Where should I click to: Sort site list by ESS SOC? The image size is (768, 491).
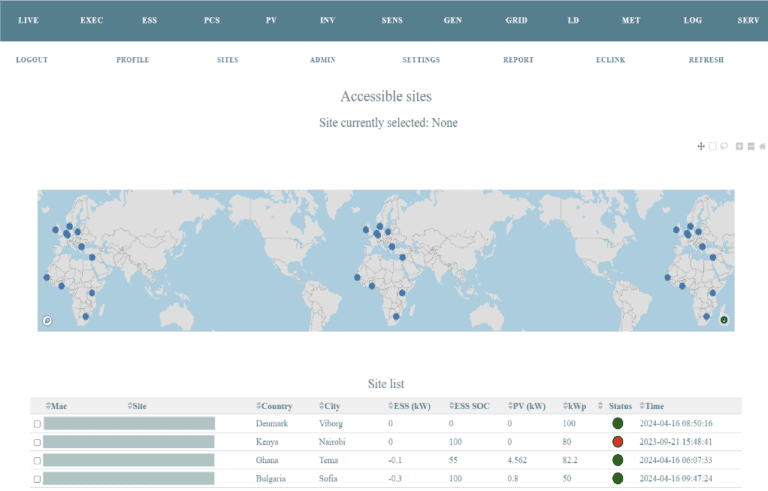[x=470, y=406]
